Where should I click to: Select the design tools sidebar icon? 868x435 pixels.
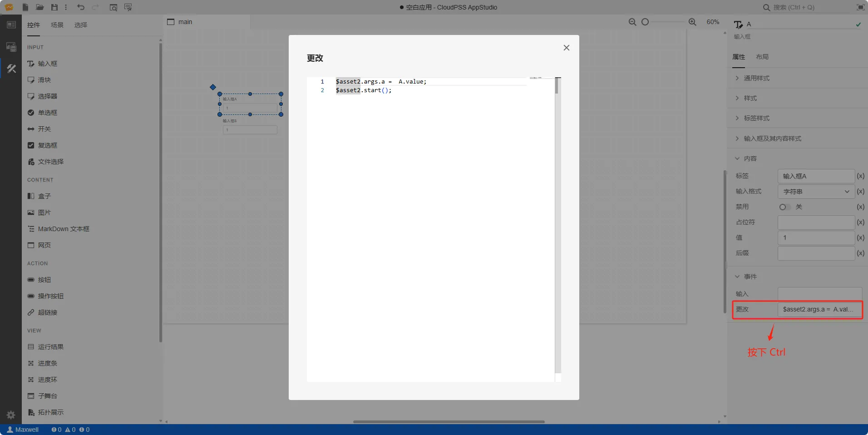point(11,69)
